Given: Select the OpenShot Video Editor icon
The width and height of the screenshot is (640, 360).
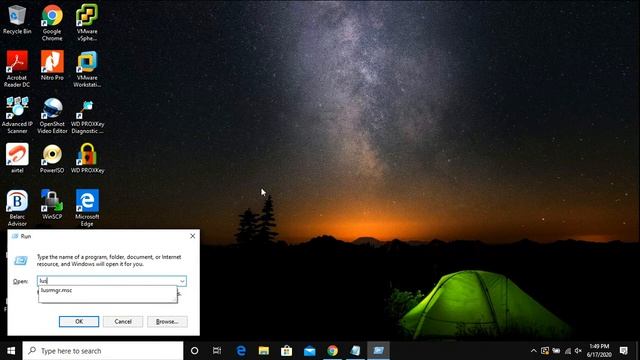Looking at the screenshot, I should (52, 116).
